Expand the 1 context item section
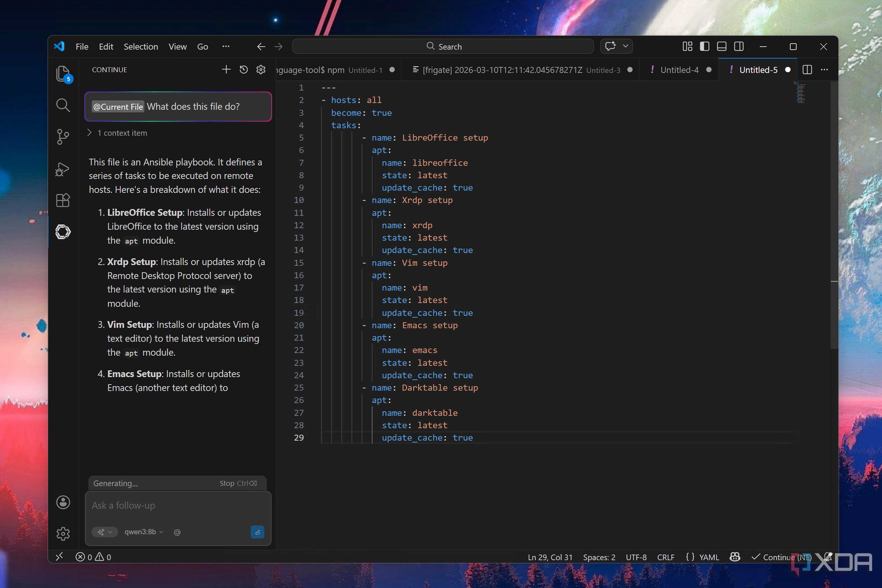 (118, 133)
